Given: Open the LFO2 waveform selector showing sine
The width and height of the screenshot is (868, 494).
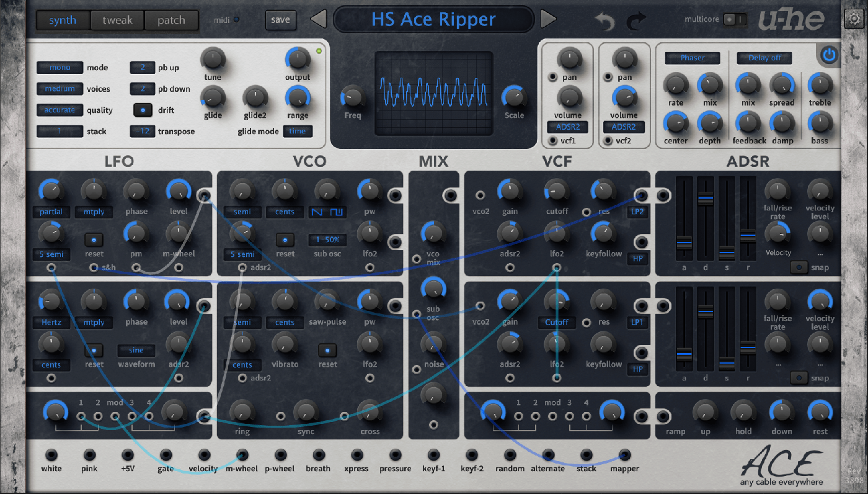Looking at the screenshot, I should click(x=136, y=350).
